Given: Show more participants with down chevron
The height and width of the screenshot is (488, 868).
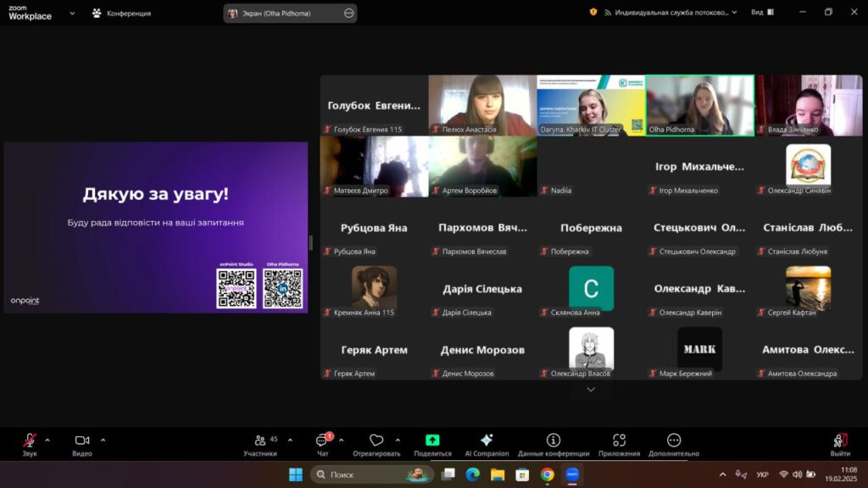Looking at the screenshot, I should (591, 390).
